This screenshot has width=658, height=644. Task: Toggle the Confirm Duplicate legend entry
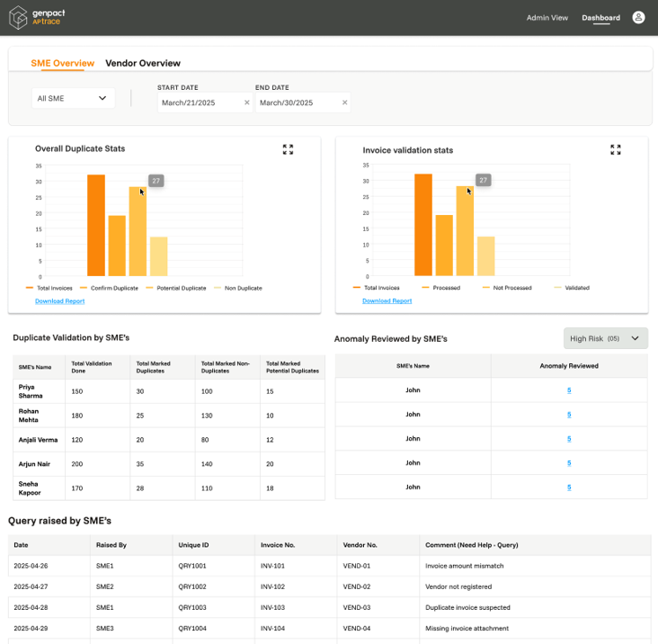(x=112, y=288)
